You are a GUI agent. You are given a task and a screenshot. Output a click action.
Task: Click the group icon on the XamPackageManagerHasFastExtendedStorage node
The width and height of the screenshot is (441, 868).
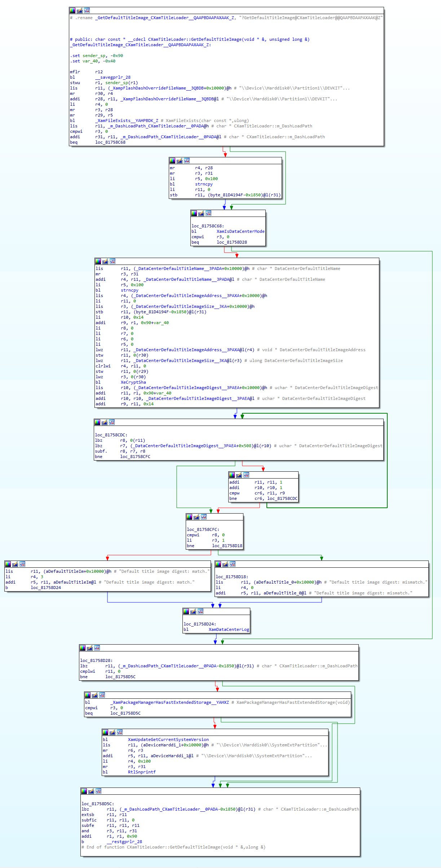coord(102,695)
